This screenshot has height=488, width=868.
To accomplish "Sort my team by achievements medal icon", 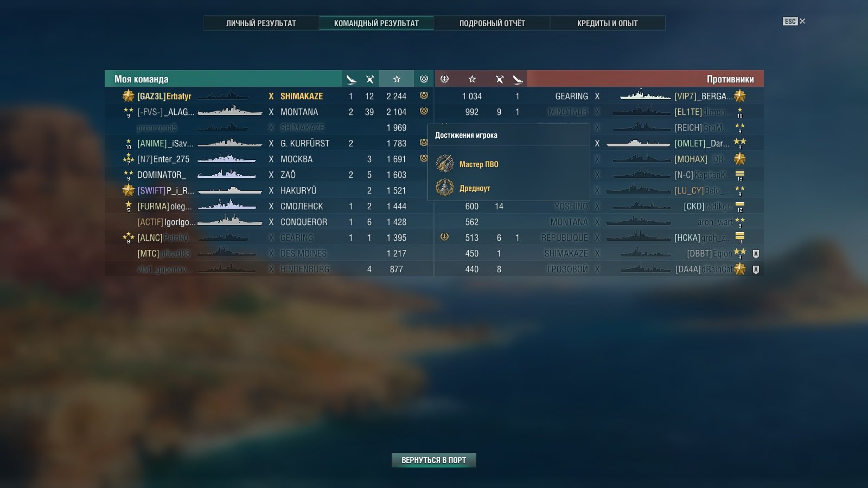I will click(x=424, y=79).
